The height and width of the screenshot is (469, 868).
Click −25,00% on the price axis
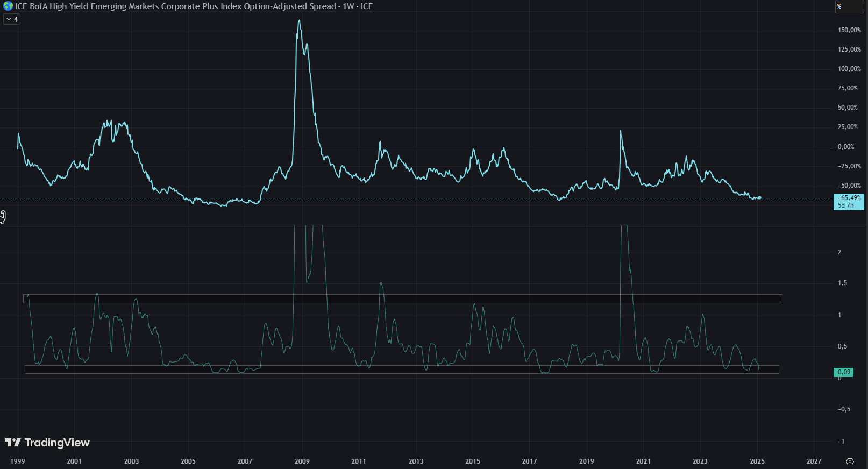pos(849,166)
